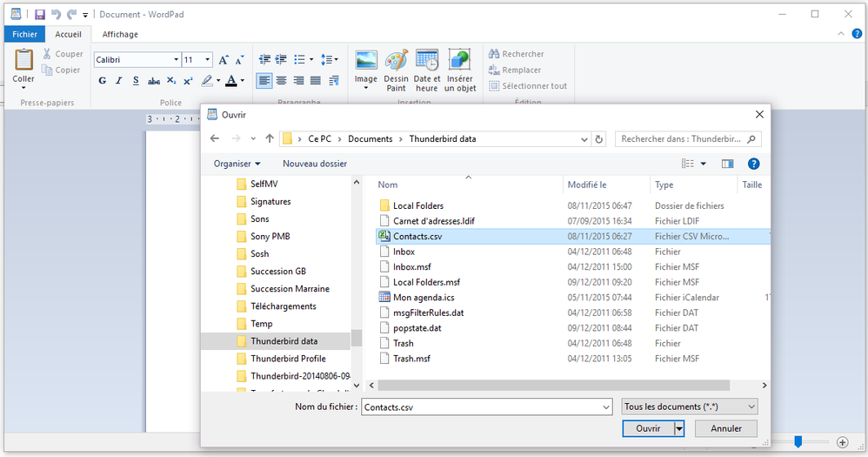
Task: Click the Date et heure icon
Action: pyautogui.click(x=427, y=63)
